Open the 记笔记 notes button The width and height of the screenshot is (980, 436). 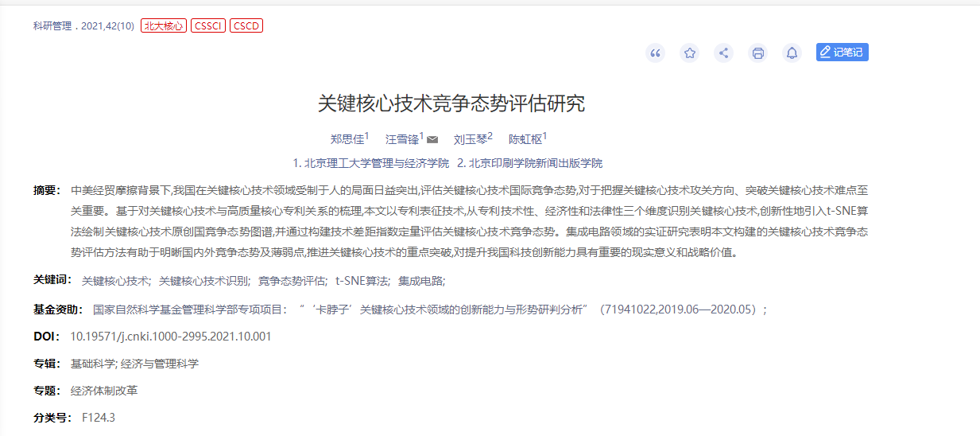click(x=842, y=53)
